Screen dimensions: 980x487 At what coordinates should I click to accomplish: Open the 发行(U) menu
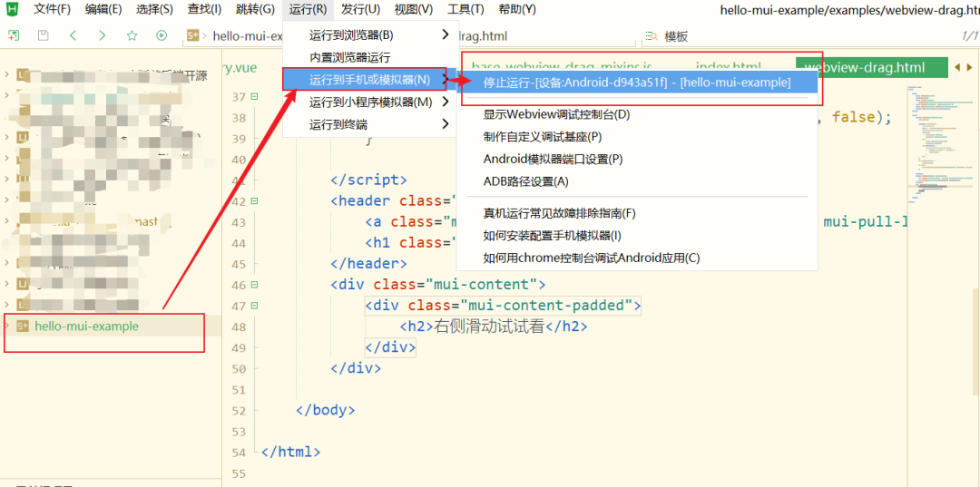click(360, 9)
